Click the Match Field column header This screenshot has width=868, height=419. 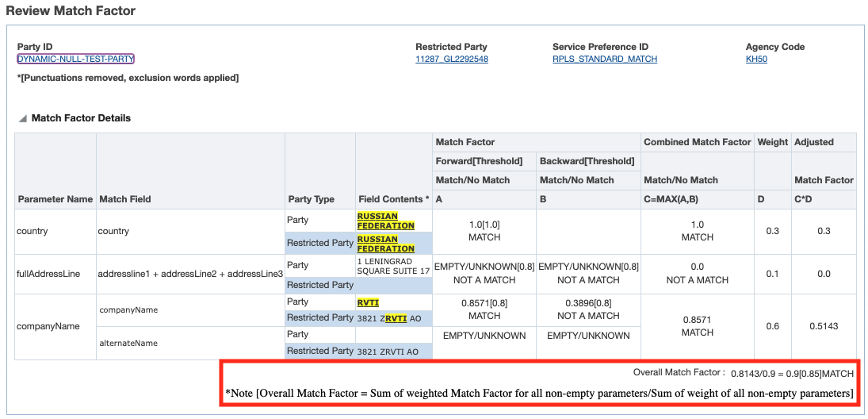point(124,199)
